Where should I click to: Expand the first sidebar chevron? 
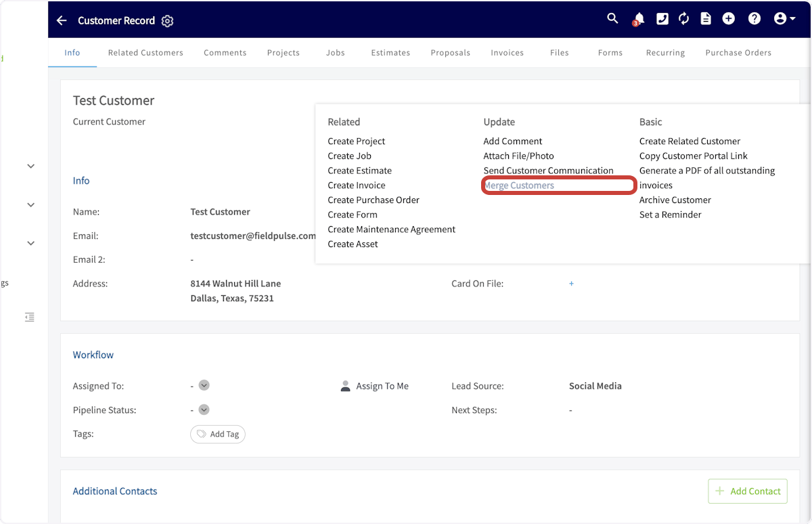click(30, 166)
